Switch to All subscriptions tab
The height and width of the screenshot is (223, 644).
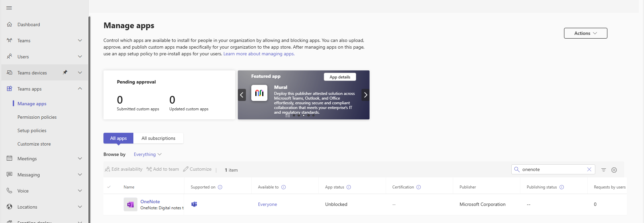point(158,138)
